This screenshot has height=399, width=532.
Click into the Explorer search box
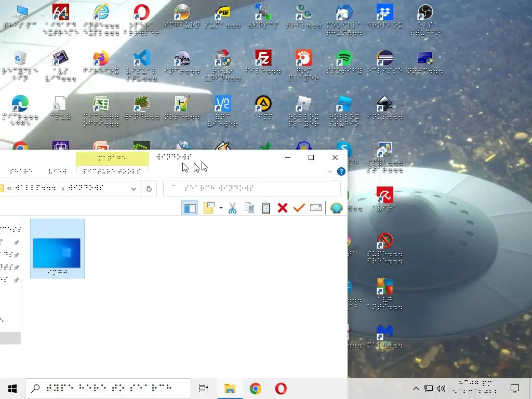[252, 189]
